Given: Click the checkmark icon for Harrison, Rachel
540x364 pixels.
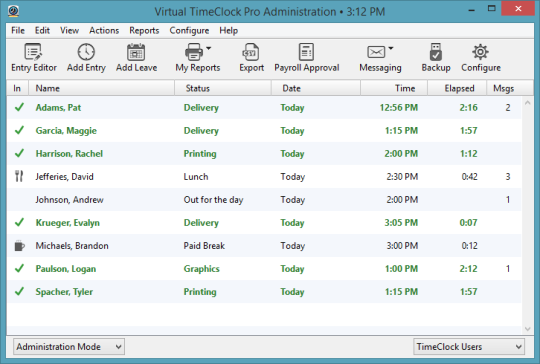Looking at the screenshot, I should click(x=20, y=153).
